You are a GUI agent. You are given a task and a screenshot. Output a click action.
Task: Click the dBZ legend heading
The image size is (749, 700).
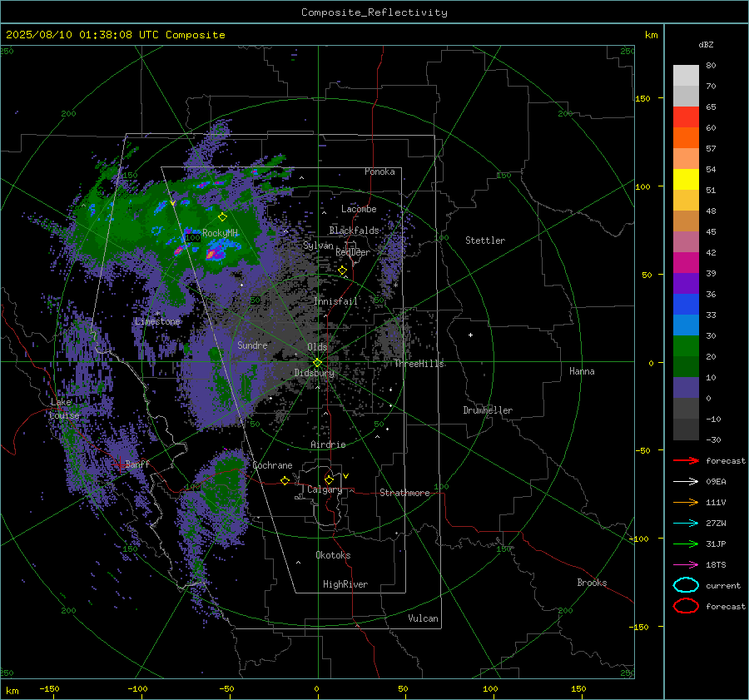click(x=706, y=45)
